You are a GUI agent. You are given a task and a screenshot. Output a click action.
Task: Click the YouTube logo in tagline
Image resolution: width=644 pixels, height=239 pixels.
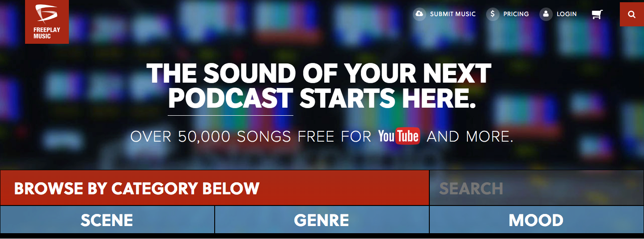pos(399,136)
